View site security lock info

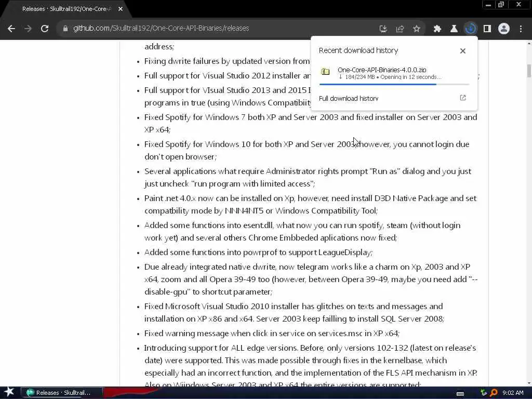65,29
